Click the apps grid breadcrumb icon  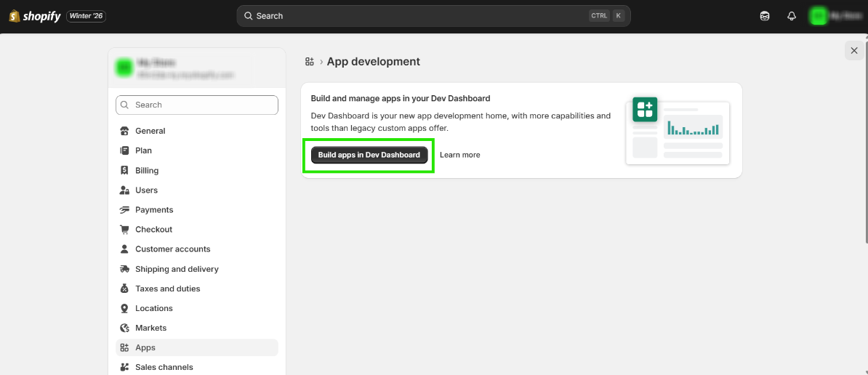click(310, 62)
